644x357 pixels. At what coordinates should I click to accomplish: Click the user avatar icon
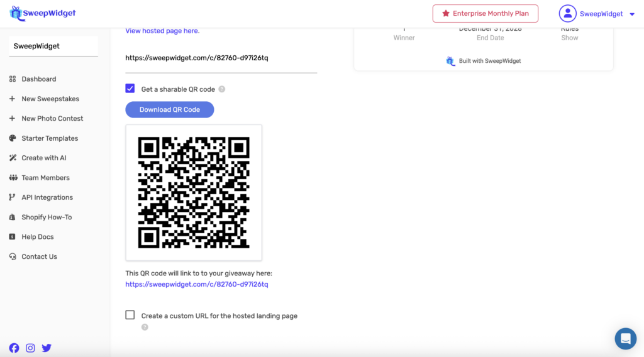[567, 14]
